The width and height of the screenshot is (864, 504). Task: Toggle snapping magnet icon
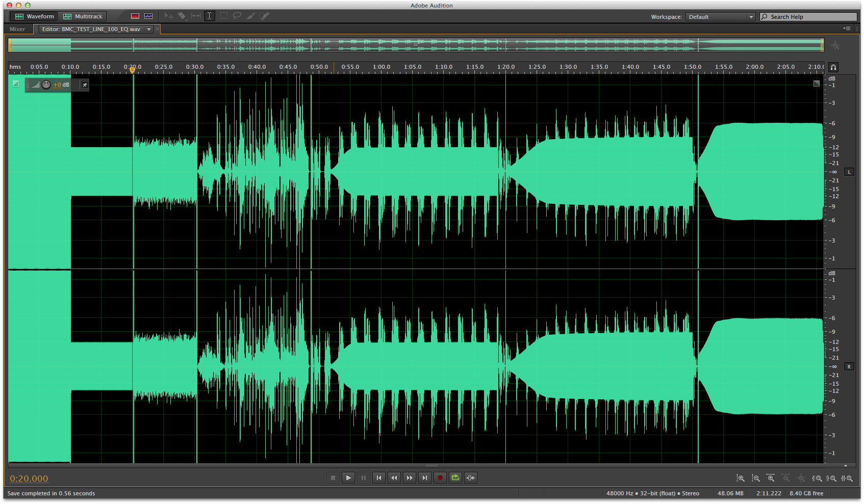click(833, 67)
